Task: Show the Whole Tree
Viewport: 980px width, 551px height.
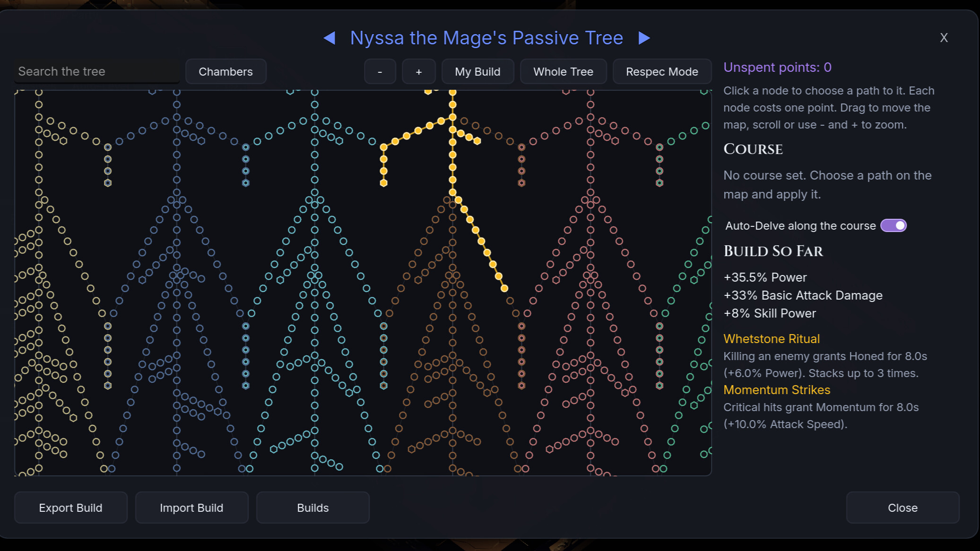Action: tap(563, 72)
